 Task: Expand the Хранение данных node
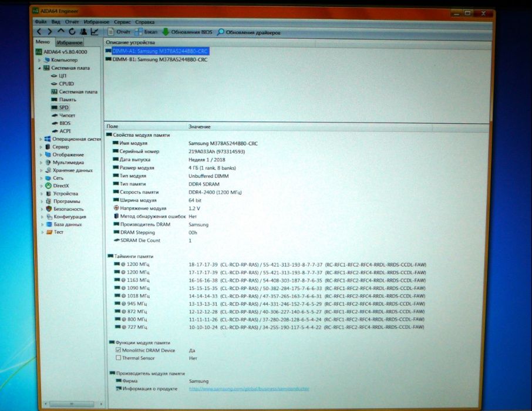coord(42,170)
